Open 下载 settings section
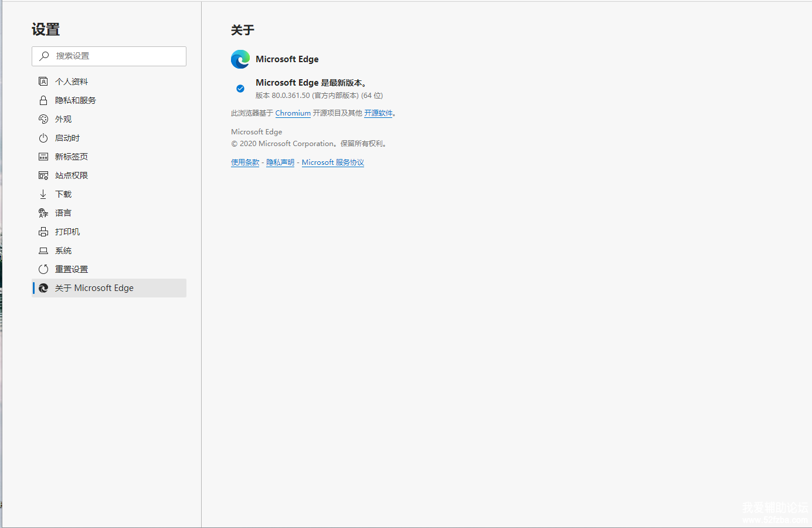The width and height of the screenshot is (812, 528). pos(109,194)
